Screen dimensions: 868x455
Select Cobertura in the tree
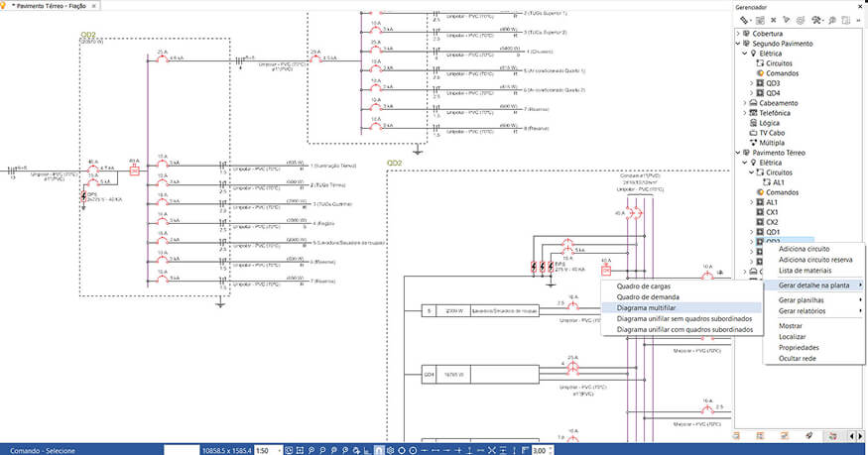coord(767,34)
